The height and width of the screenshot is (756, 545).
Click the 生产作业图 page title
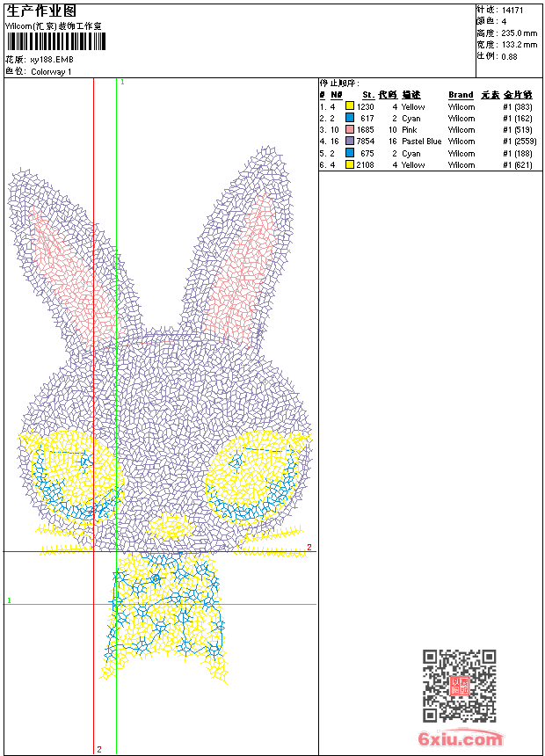coord(42,11)
